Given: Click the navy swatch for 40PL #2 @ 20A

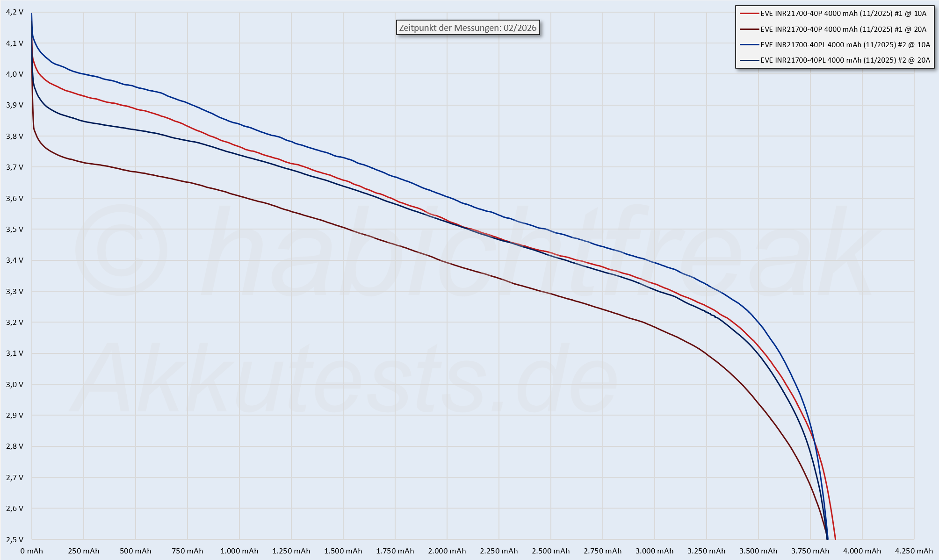Looking at the screenshot, I should [749, 60].
